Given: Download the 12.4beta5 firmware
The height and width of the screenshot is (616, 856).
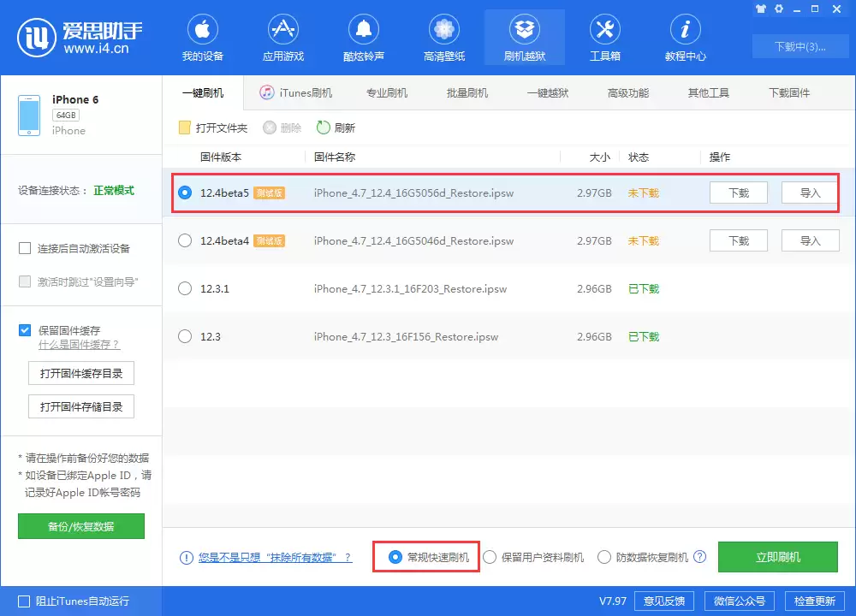Looking at the screenshot, I should pyautogui.click(x=739, y=192).
